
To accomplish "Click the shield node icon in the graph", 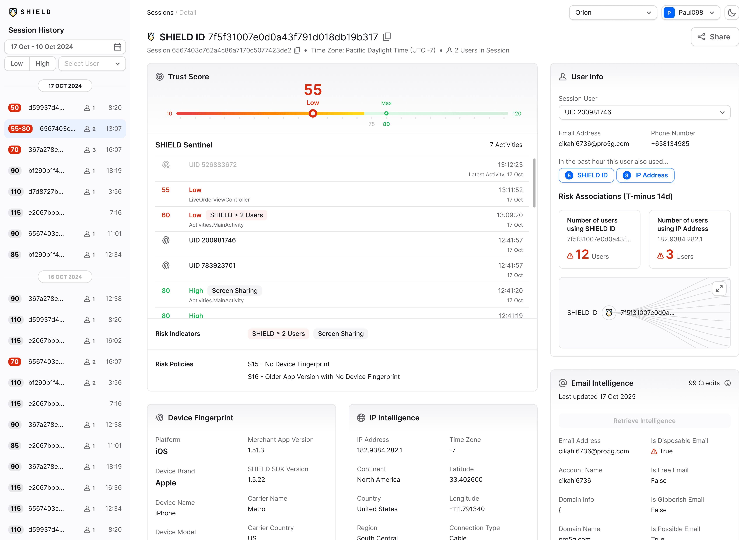I will pyautogui.click(x=609, y=313).
